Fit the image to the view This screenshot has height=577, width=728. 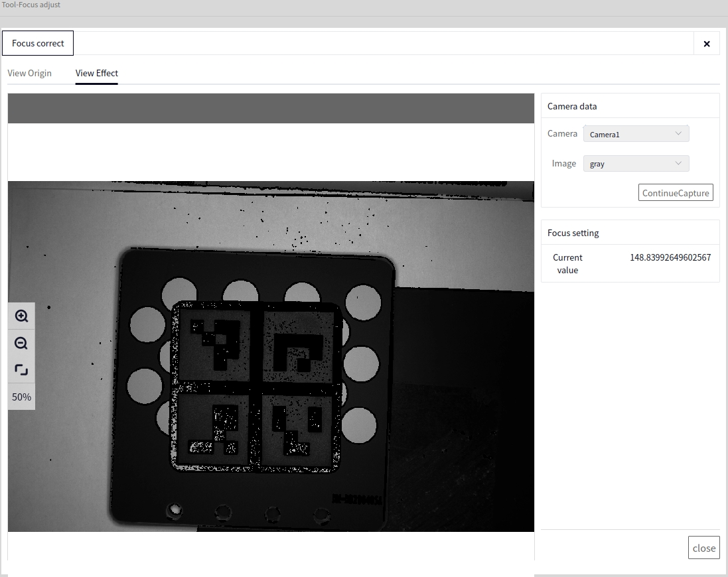pos(21,369)
